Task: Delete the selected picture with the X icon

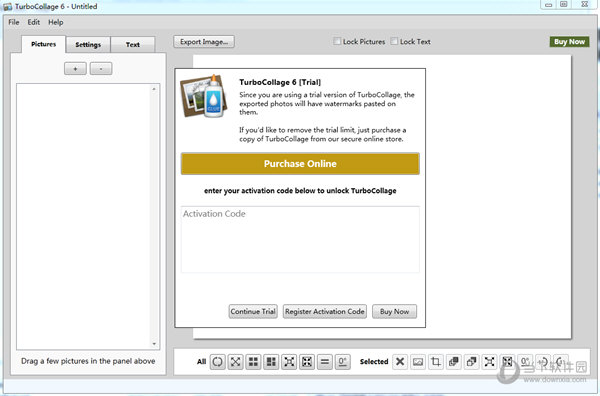Action: pyautogui.click(x=400, y=362)
